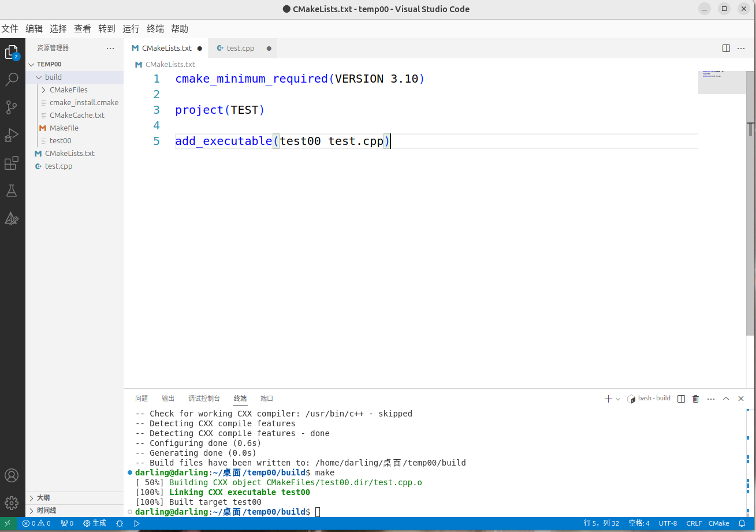
Task: Click CRLF line ending indicator
Action: (694, 523)
